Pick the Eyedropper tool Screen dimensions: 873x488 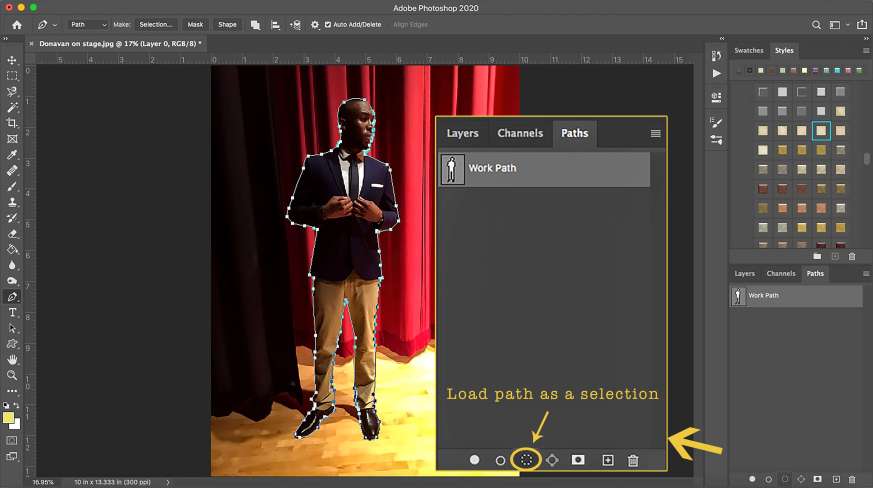coord(12,155)
